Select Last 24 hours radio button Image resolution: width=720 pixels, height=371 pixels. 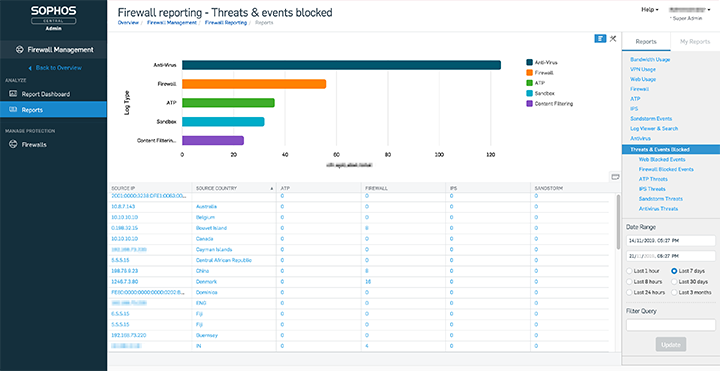(x=630, y=292)
